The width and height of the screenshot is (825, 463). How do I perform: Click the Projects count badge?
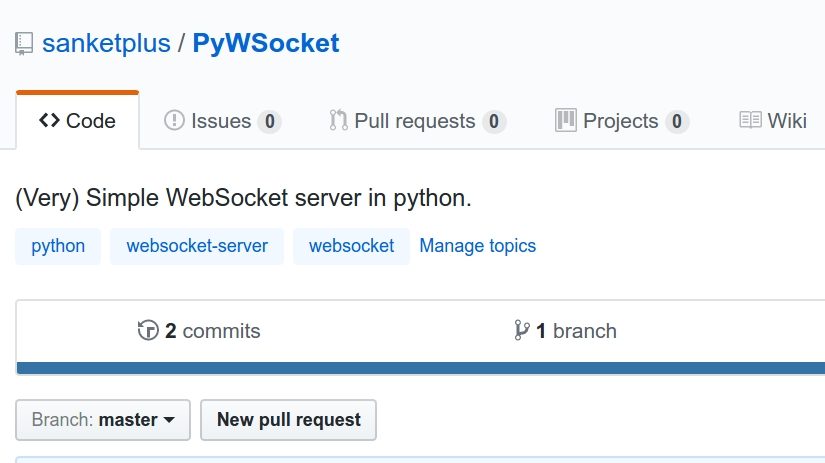tap(677, 122)
